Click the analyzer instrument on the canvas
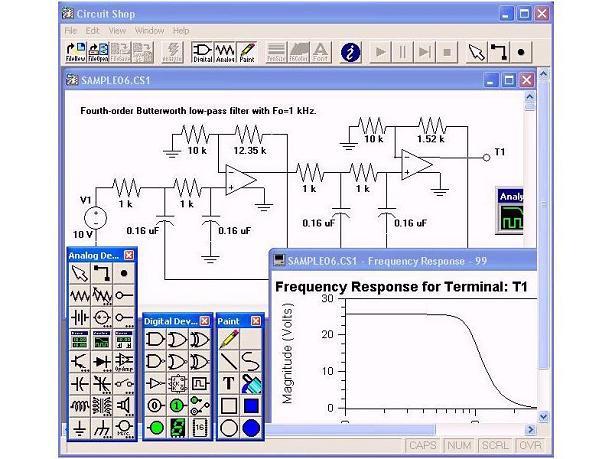This screenshot has height=459, width=612. (510, 212)
